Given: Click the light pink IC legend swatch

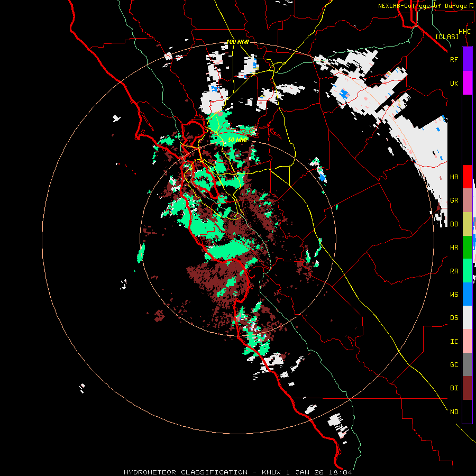Looking at the screenshot, I should (467, 341).
